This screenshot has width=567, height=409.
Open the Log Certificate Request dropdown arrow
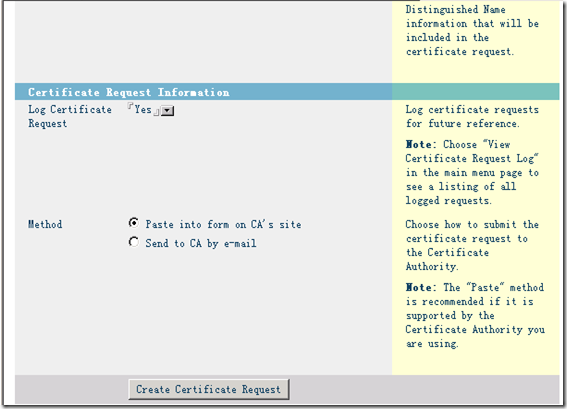(x=167, y=111)
